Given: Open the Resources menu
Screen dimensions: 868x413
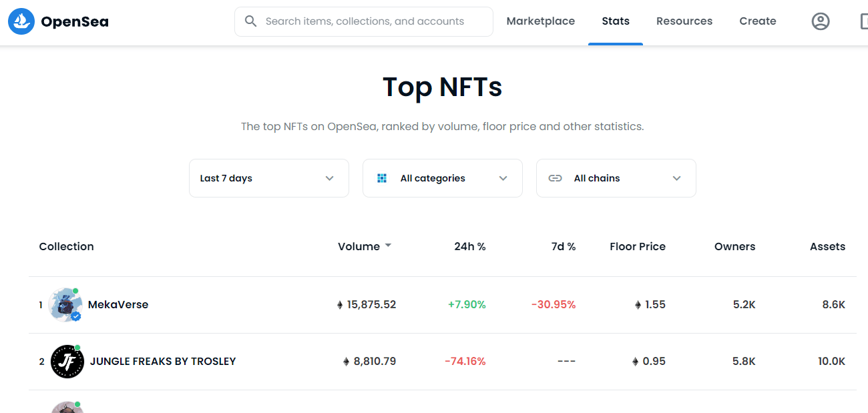Looking at the screenshot, I should [684, 21].
